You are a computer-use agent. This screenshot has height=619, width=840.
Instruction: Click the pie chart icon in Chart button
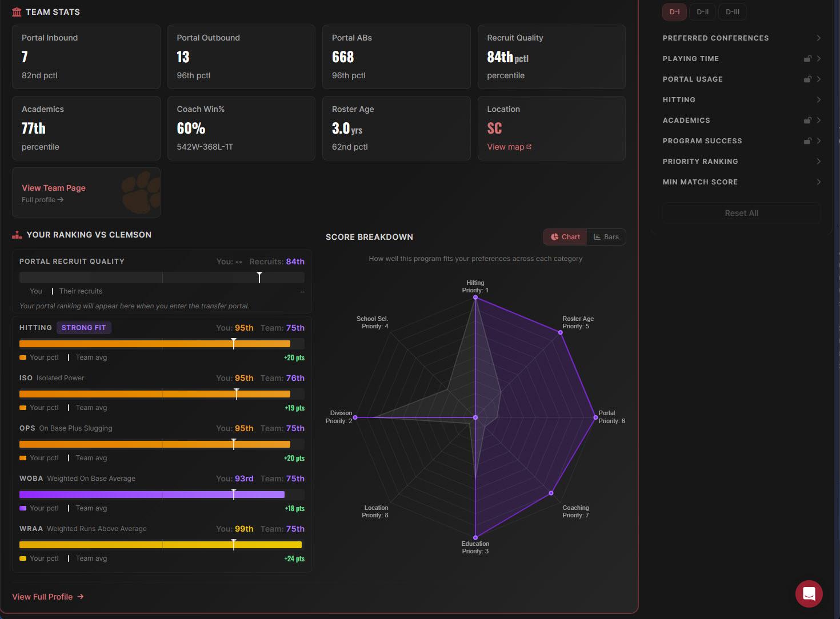click(555, 236)
